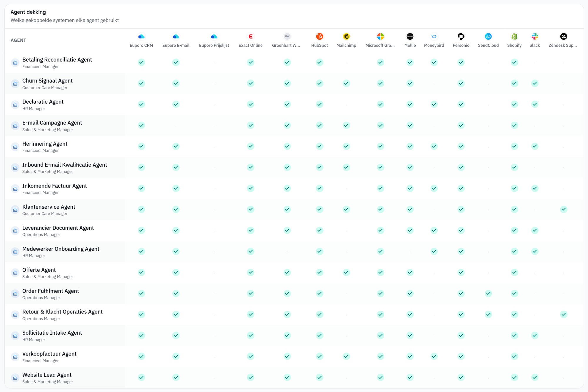Click HR Manager under Declaratie Agent
Viewport: 588px width, 392px height.
click(x=34, y=109)
